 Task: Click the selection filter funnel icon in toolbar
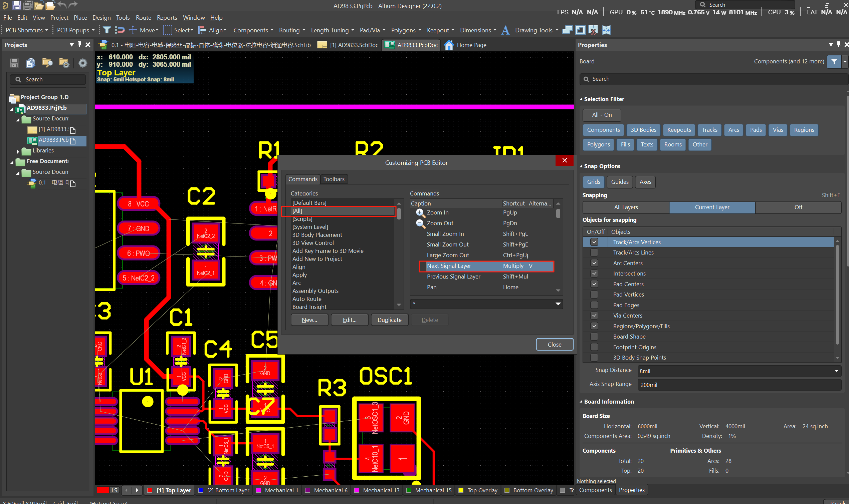pos(107,30)
